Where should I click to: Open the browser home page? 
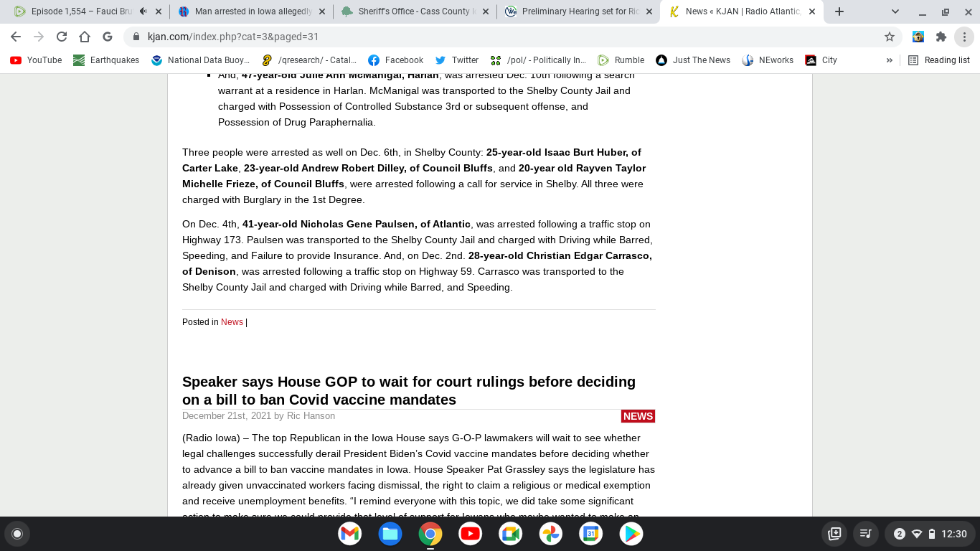pos(85,37)
